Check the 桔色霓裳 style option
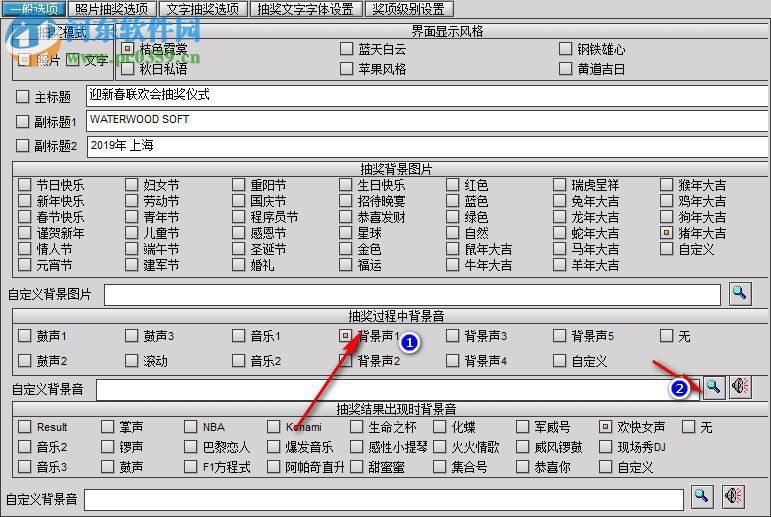 coord(127,49)
